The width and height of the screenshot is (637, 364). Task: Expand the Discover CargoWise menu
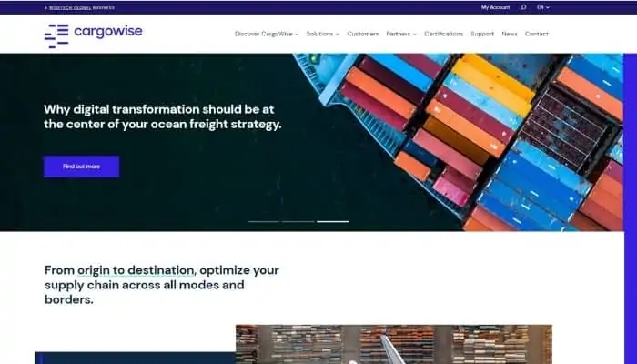(x=267, y=34)
